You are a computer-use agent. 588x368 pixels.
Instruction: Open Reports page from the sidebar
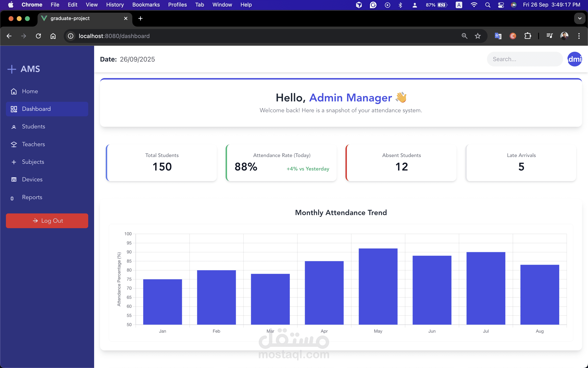point(47,197)
